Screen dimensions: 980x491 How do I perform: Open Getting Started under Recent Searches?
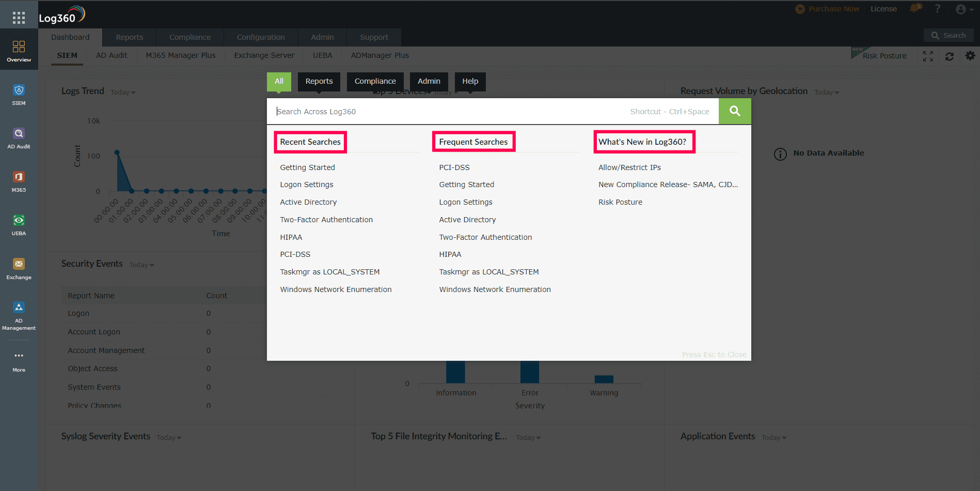click(x=308, y=167)
